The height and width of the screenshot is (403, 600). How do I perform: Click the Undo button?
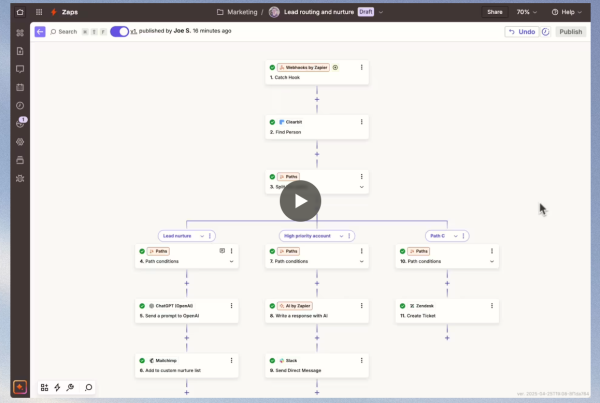[x=522, y=32]
